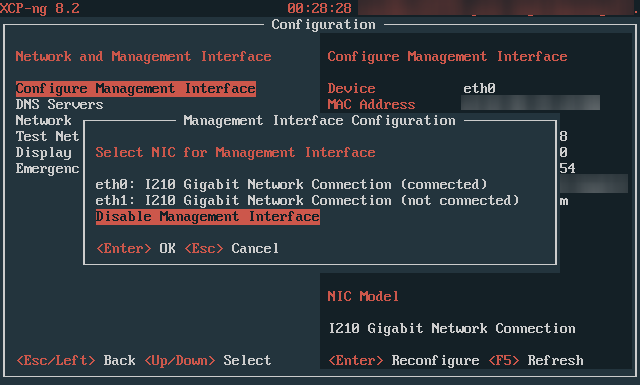Click <Up/Down> Select hint
Screen dimensions: 640x385
coord(208,361)
